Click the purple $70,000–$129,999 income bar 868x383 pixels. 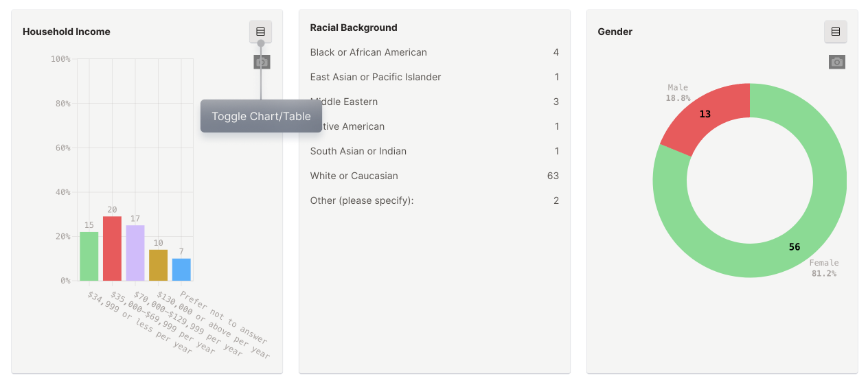click(x=135, y=253)
